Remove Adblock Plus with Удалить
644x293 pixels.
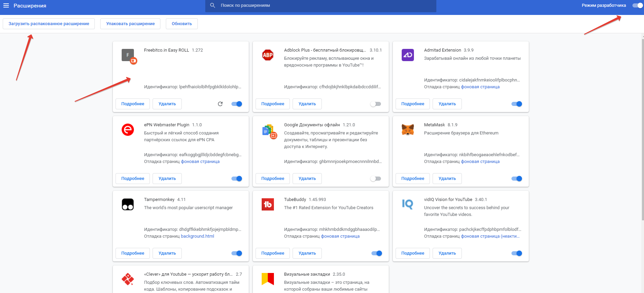coord(307,104)
